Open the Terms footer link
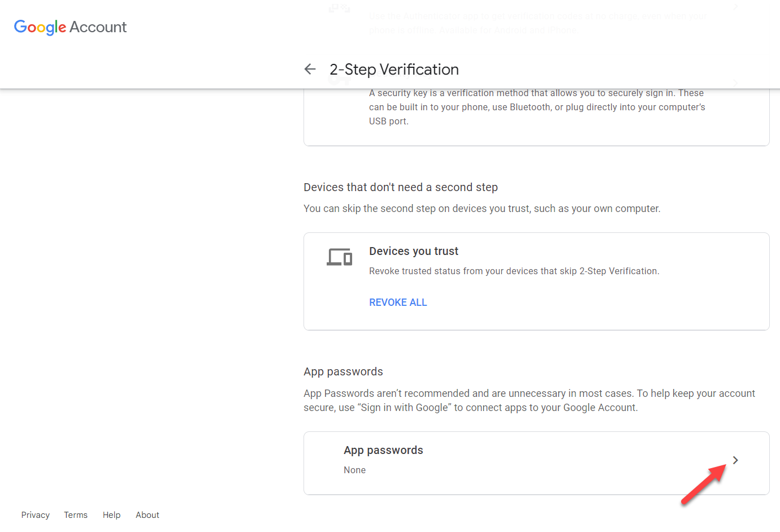780x532 pixels. pos(75,515)
